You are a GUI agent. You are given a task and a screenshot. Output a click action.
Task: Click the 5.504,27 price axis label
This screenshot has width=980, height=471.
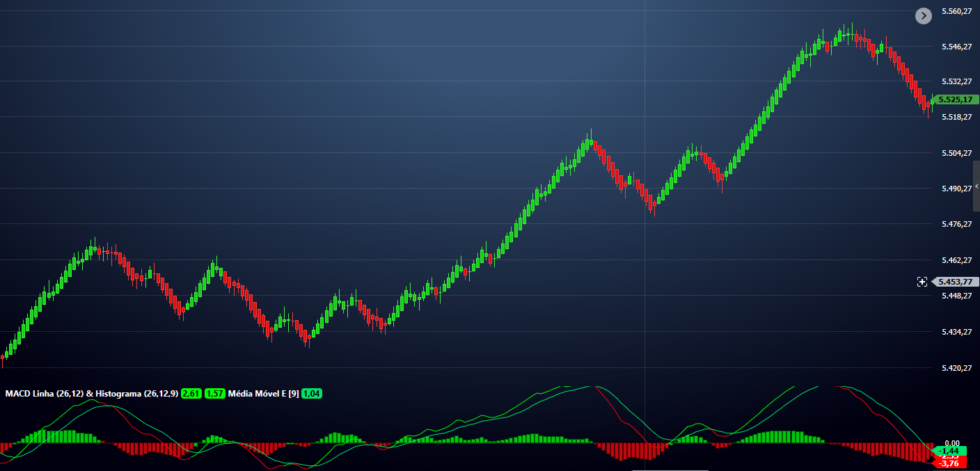click(x=956, y=153)
